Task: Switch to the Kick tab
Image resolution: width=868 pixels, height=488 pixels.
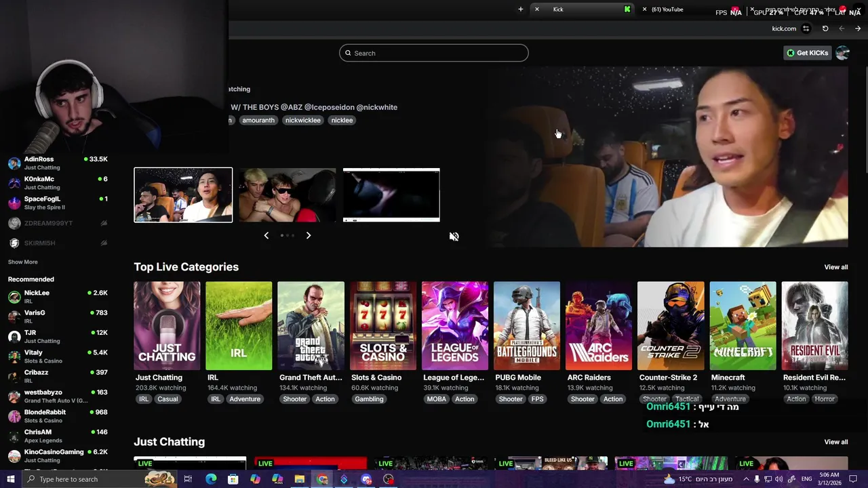Action: click(x=583, y=9)
